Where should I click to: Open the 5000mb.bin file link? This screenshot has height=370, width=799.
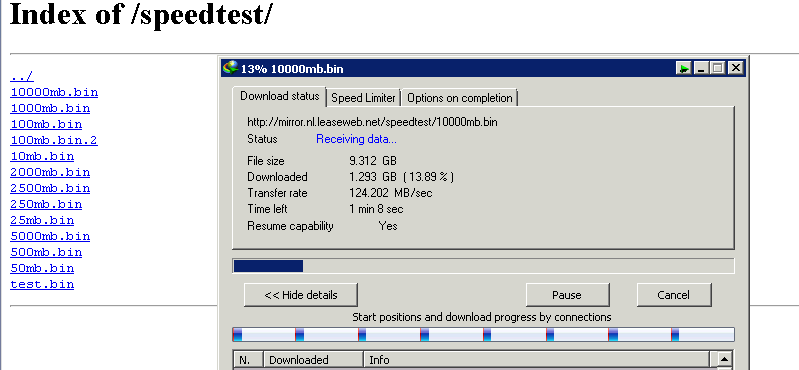[50, 236]
